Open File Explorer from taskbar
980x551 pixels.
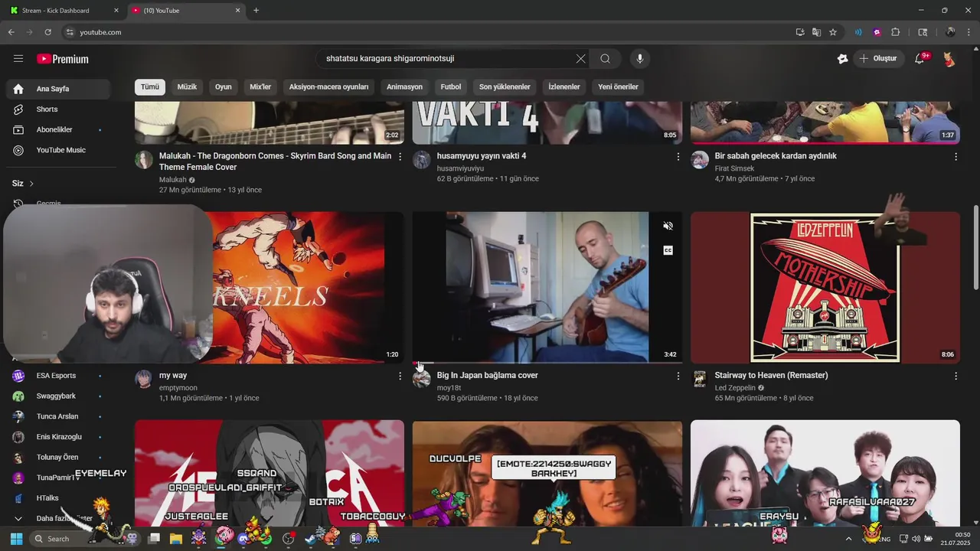tap(175, 539)
